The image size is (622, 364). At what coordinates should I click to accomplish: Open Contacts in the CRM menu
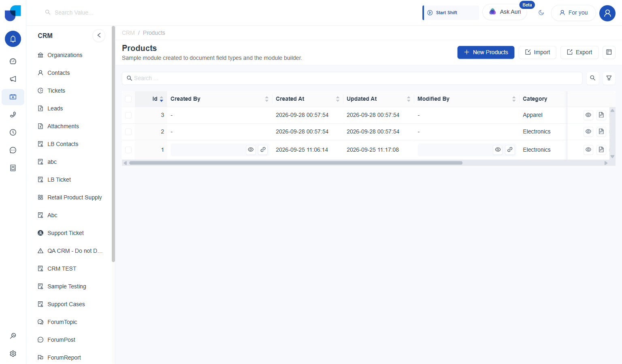click(59, 73)
